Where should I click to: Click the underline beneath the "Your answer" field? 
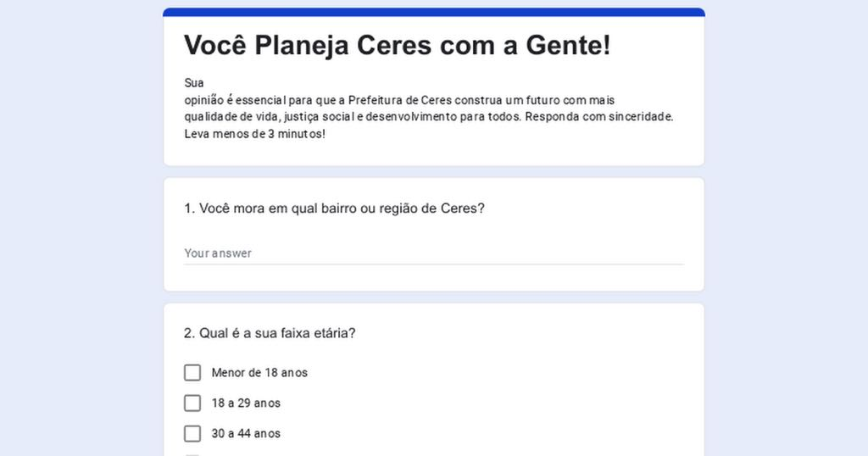pos(433,264)
